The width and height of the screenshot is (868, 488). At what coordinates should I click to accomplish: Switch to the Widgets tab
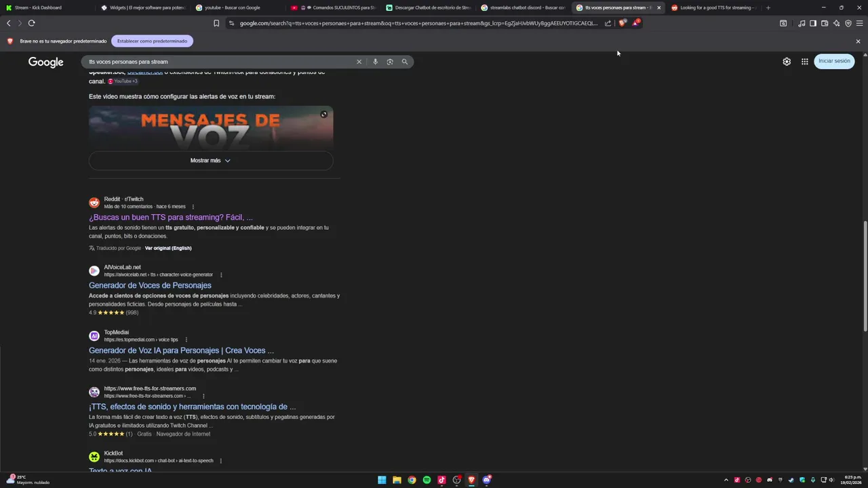pos(142,7)
